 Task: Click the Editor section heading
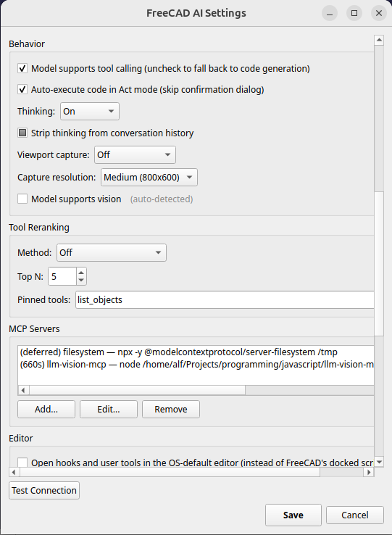21,438
